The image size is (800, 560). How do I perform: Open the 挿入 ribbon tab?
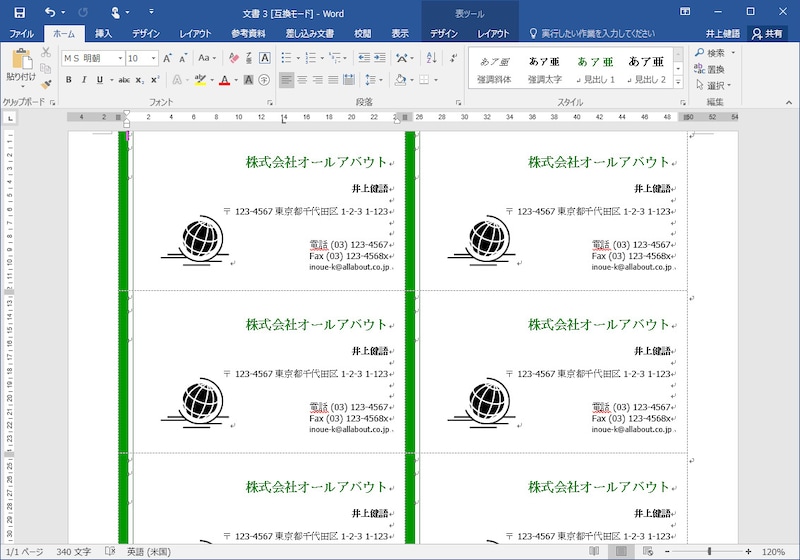pyautogui.click(x=103, y=33)
